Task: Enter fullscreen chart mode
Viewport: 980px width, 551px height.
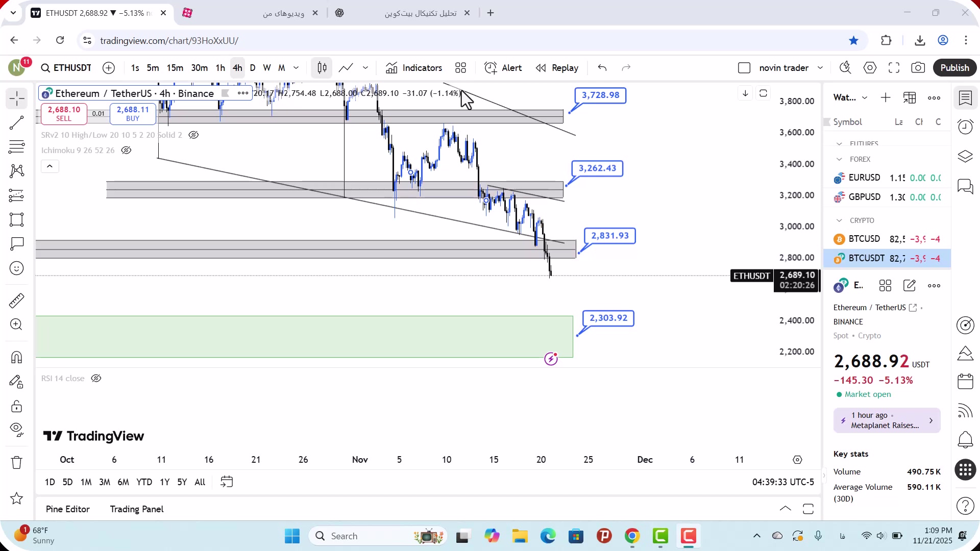Action: [894, 68]
